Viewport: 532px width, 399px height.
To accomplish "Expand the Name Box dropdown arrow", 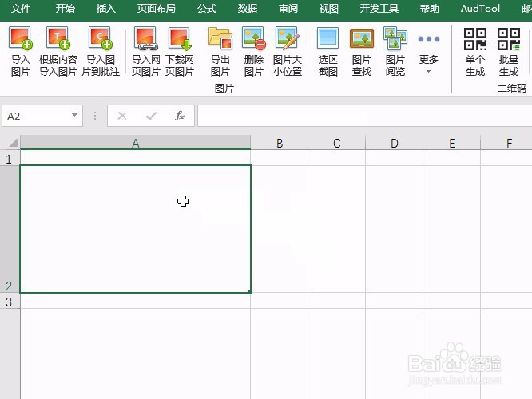I will point(74,115).
